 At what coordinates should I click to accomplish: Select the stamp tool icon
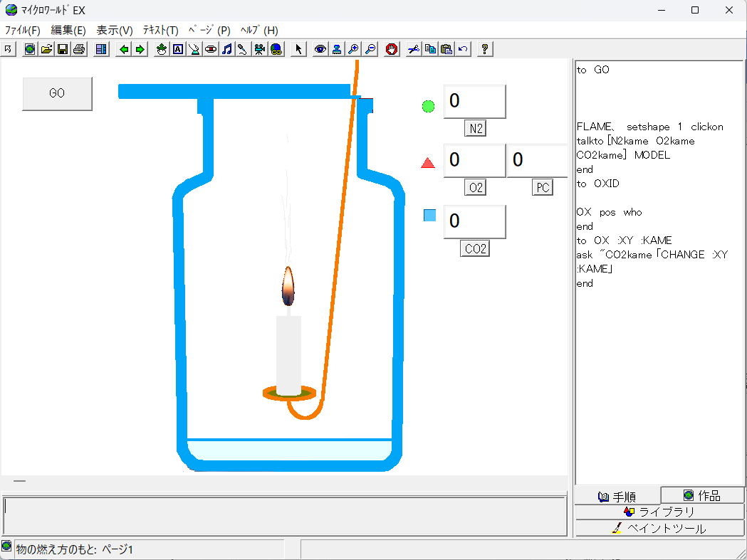pyautogui.click(x=337, y=49)
